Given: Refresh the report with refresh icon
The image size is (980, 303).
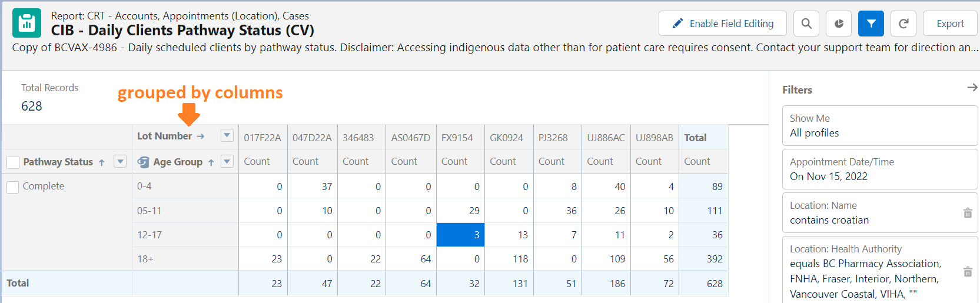Looking at the screenshot, I should (903, 24).
